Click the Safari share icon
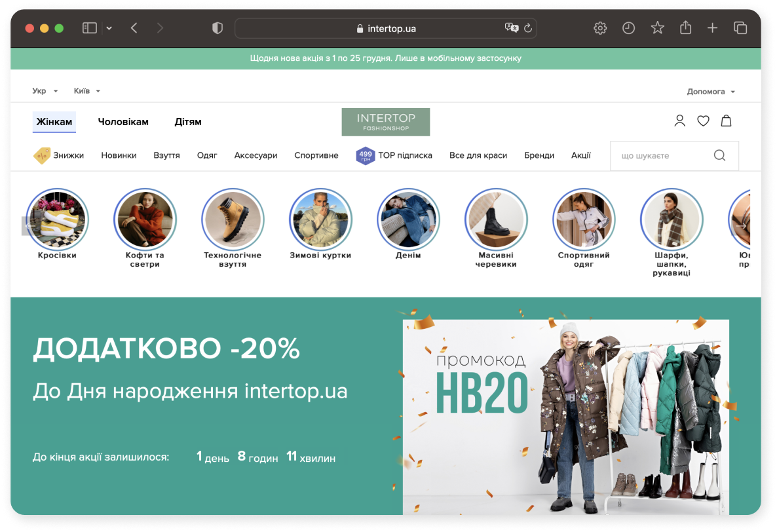 (685, 28)
